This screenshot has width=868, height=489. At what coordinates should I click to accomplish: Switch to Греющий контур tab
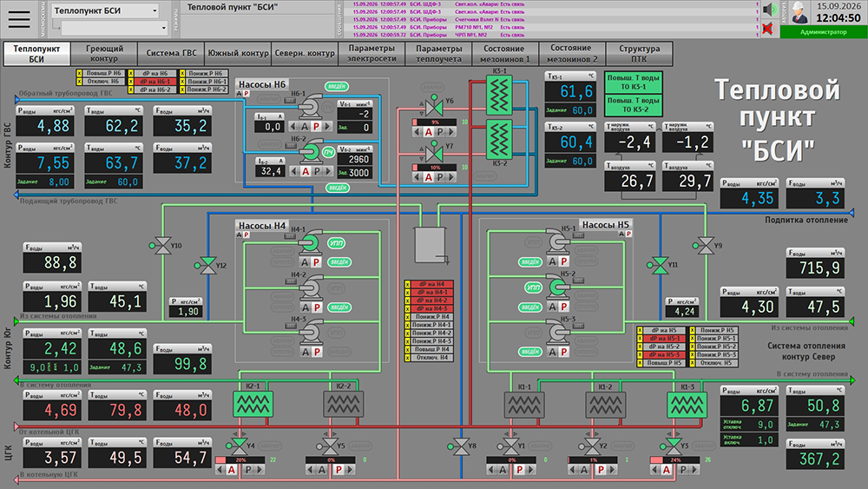(x=104, y=54)
